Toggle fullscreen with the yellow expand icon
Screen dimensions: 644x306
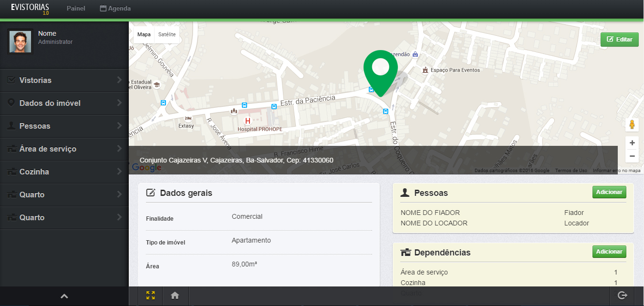[151, 296]
